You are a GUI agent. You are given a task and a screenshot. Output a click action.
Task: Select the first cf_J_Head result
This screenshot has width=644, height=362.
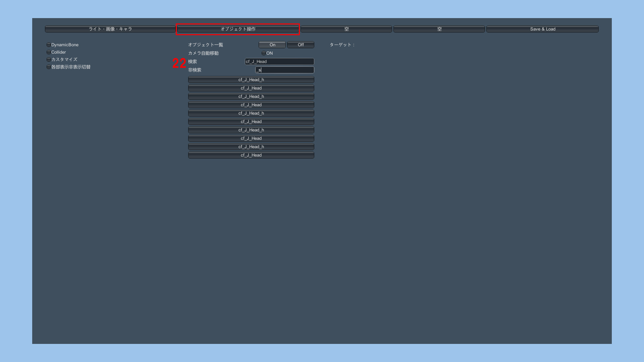251,88
